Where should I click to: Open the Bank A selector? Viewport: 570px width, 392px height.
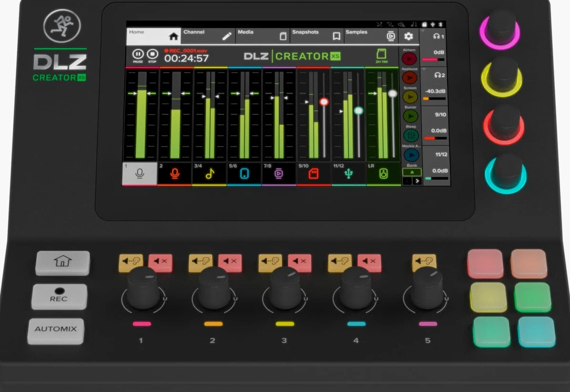point(412,172)
